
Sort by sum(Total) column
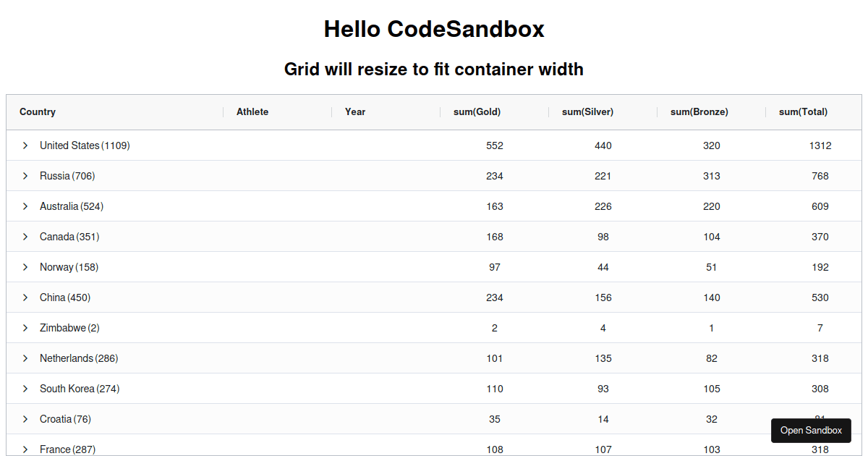tap(803, 112)
